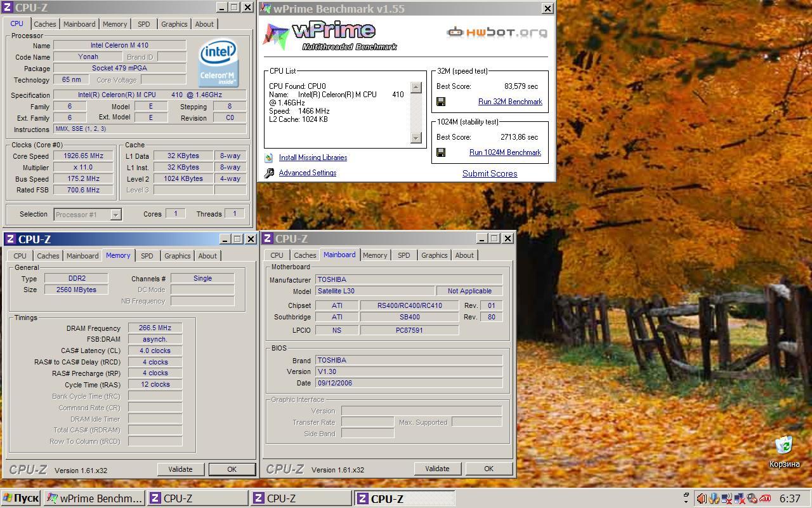812x508 pixels.
Task: Click OK in Memory CPU-Z window
Action: tap(232, 469)
